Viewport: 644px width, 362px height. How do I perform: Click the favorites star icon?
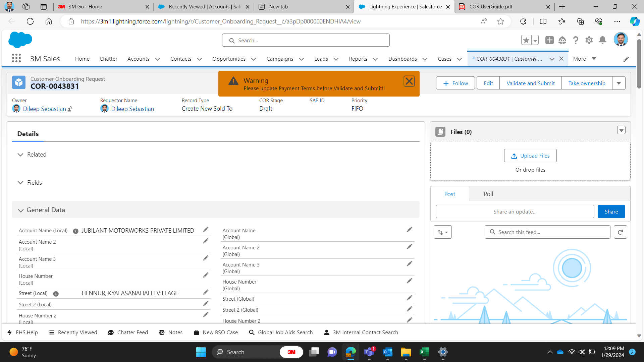click(x=526, y=40)
